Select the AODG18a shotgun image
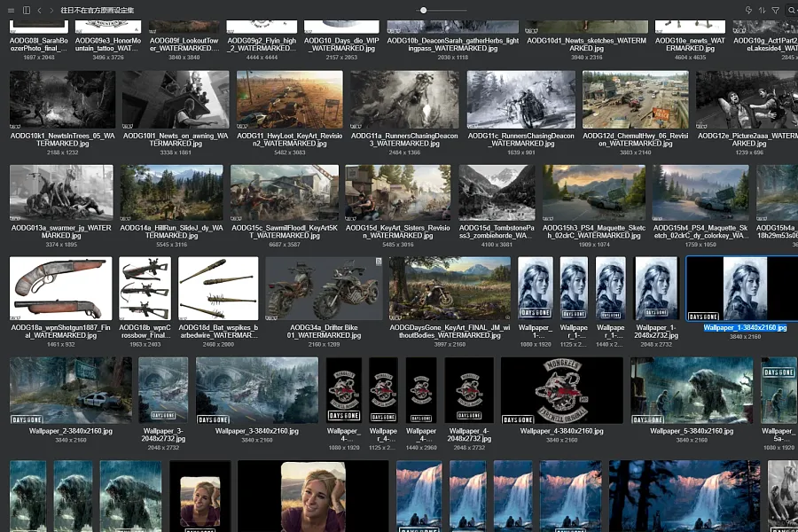 point(61,288)
